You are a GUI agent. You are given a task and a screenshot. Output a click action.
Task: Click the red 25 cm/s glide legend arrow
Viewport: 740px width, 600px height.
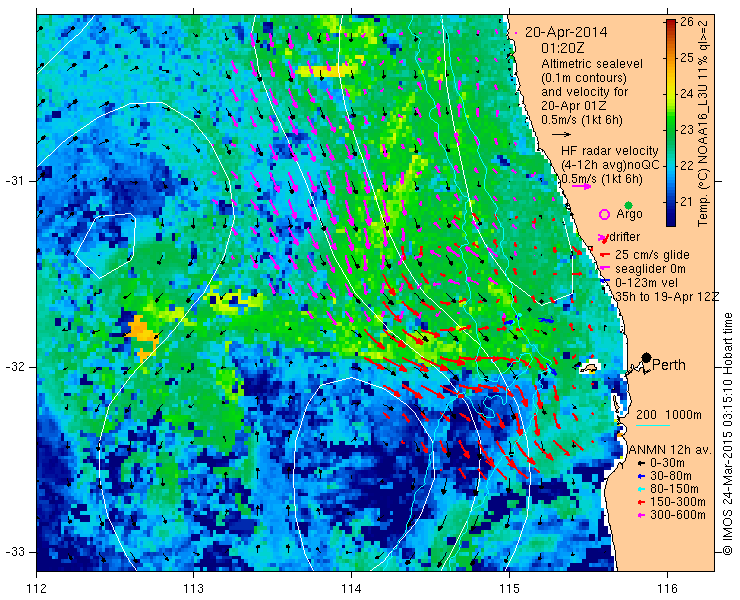click(x=605, y=255)
